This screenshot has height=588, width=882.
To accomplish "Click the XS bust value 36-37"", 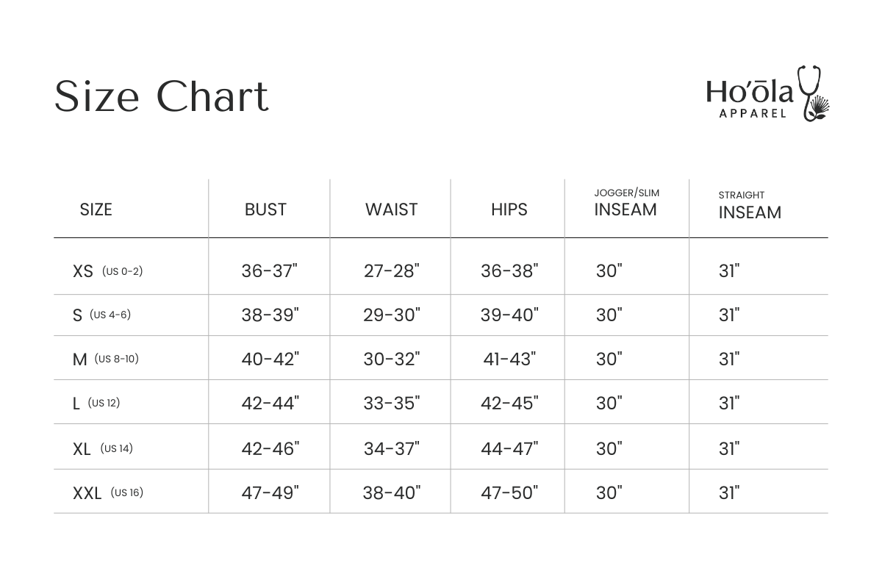I will pyautogui.click(x=269, y=271).
